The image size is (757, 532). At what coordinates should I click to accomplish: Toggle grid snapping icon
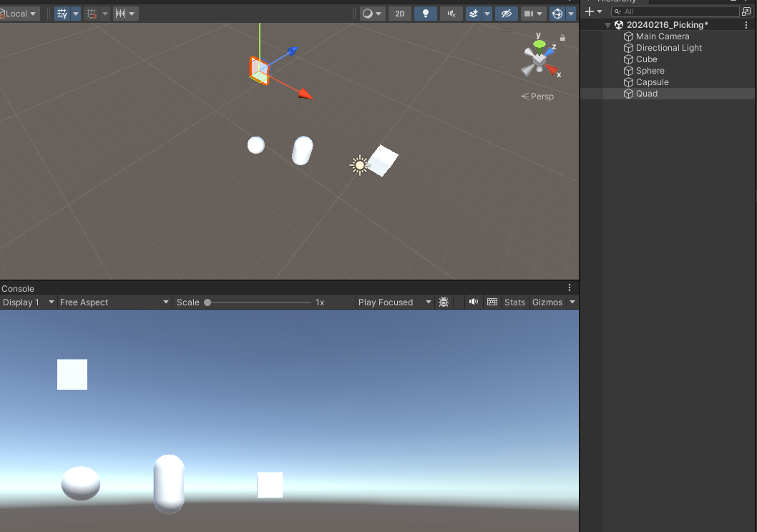point(92,14)
